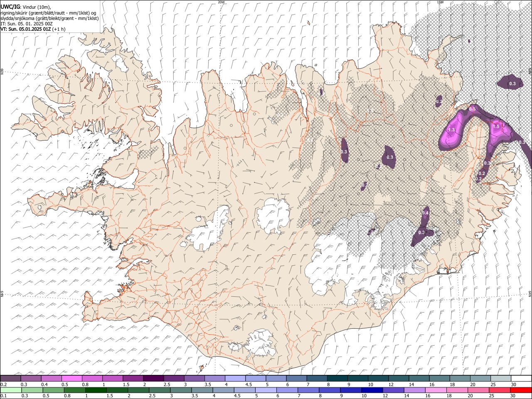Screen dimensions: 532x399
Task: Select top-row darkest purple swatch 2 to 2.5
Action: pos(153,379)
